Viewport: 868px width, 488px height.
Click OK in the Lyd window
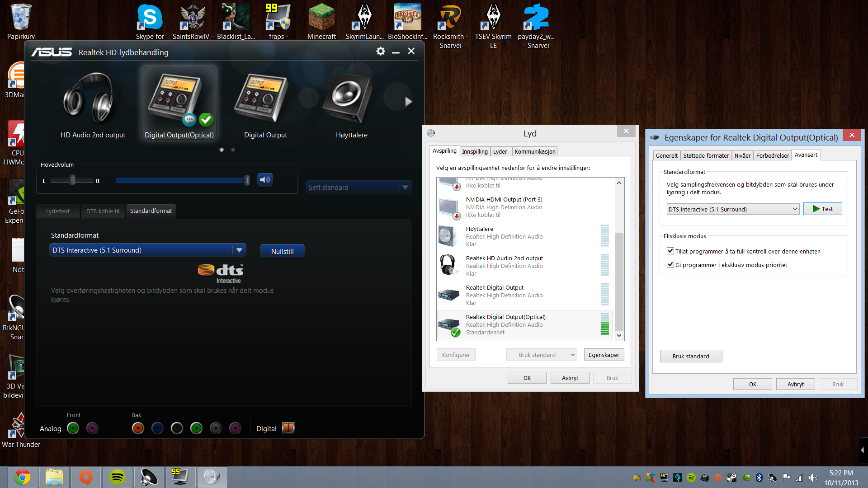coord(527,378)
